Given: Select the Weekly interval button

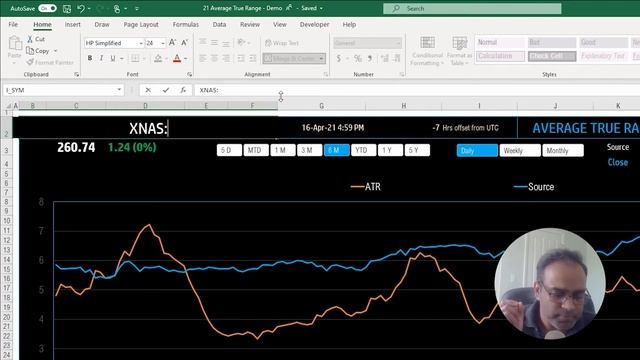Looking at the screenshot, I should click(520, 151).
